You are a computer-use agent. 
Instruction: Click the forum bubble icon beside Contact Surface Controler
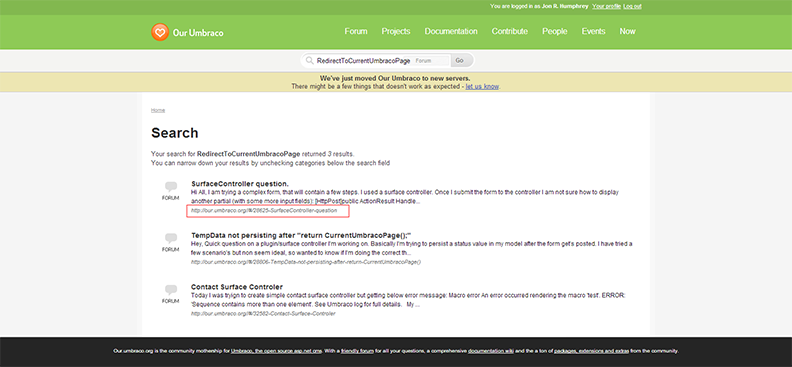tap(171, 290)
